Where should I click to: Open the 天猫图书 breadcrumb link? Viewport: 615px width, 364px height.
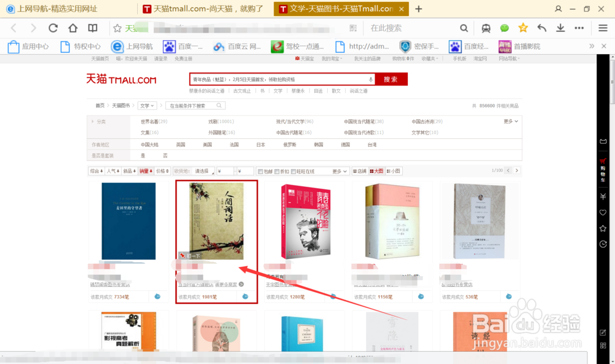(x=121, y=106)
